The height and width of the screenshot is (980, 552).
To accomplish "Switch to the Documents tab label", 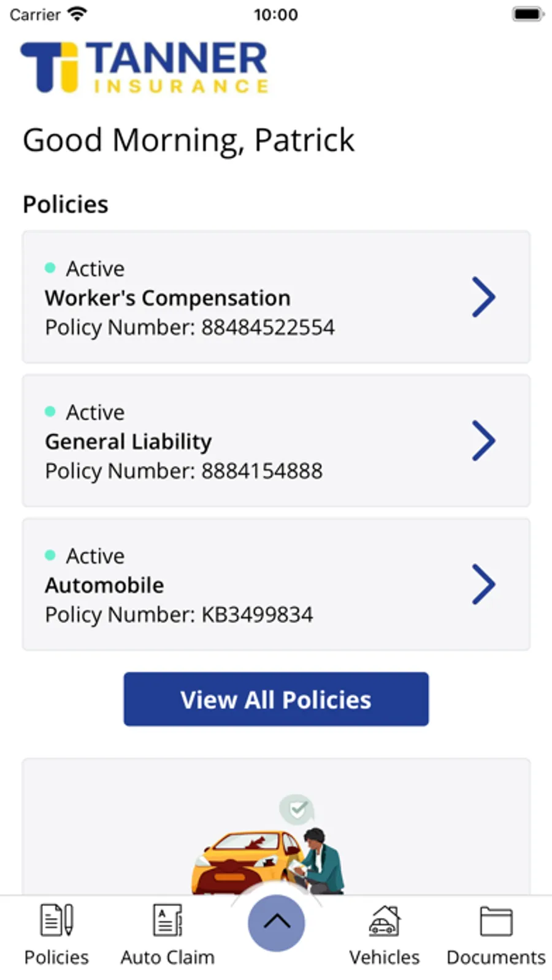I will pos(496,957).
